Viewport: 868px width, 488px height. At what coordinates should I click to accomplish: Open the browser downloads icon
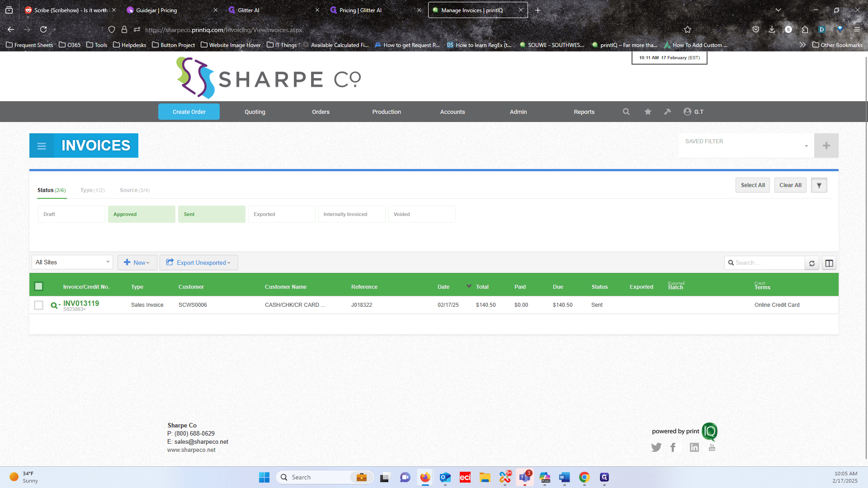[772, 30]
